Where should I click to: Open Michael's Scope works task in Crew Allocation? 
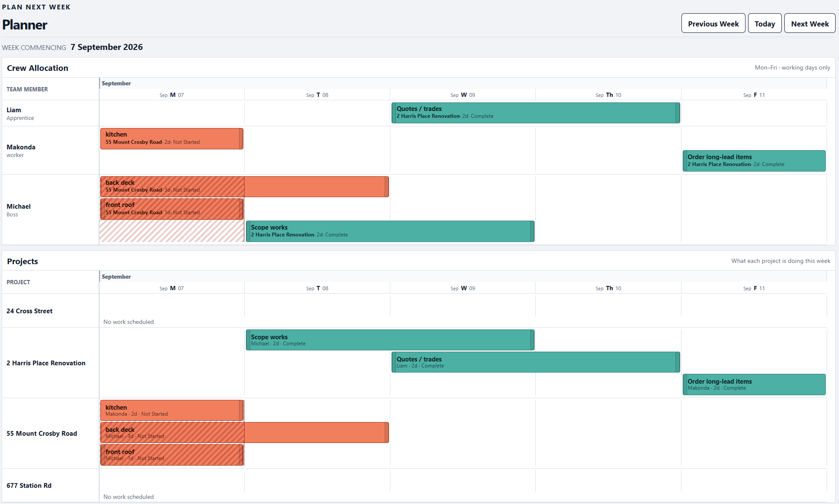pyautogui.click(x=390, y=231)
